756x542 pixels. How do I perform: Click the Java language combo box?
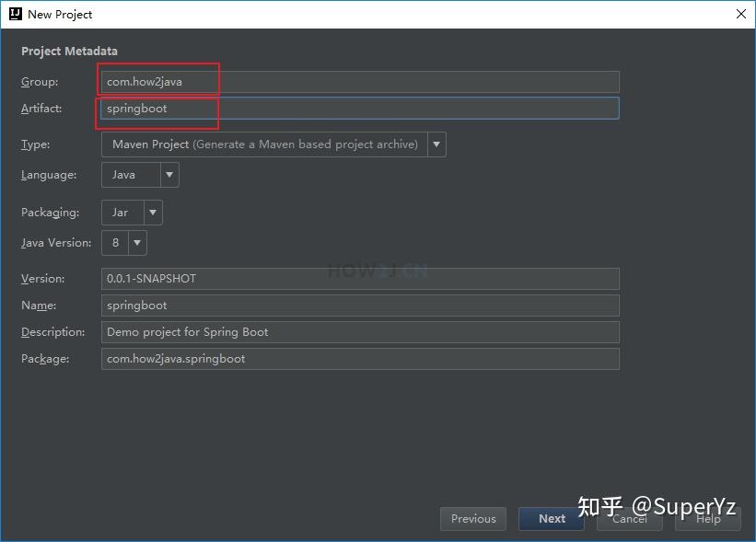coord(140,175)
